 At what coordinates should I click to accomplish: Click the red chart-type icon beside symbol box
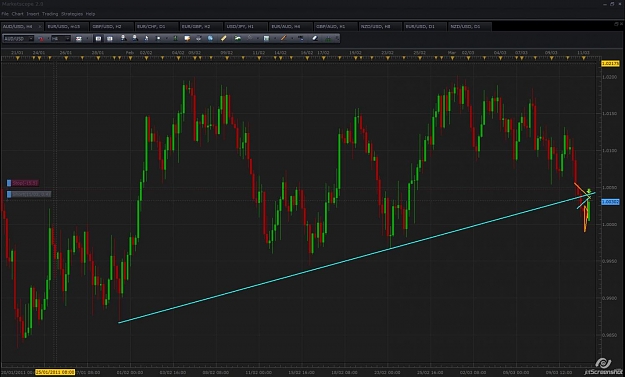[x=41, y=39]
